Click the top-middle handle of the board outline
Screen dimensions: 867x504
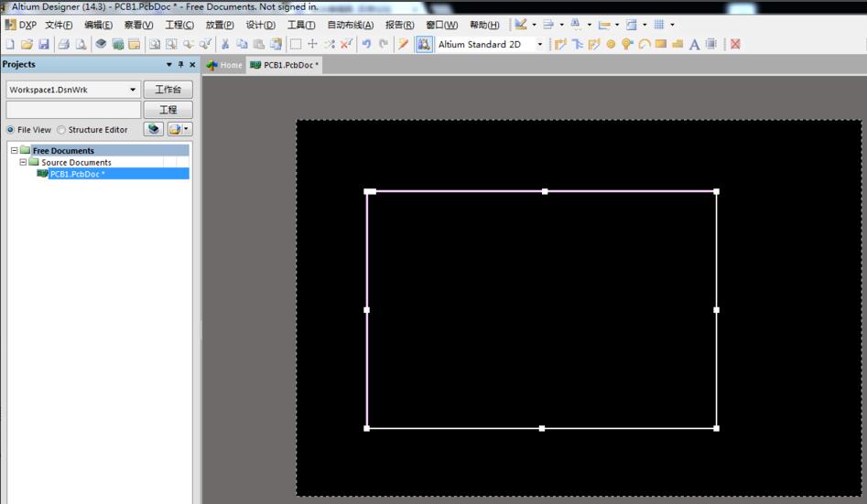(545, 192)
